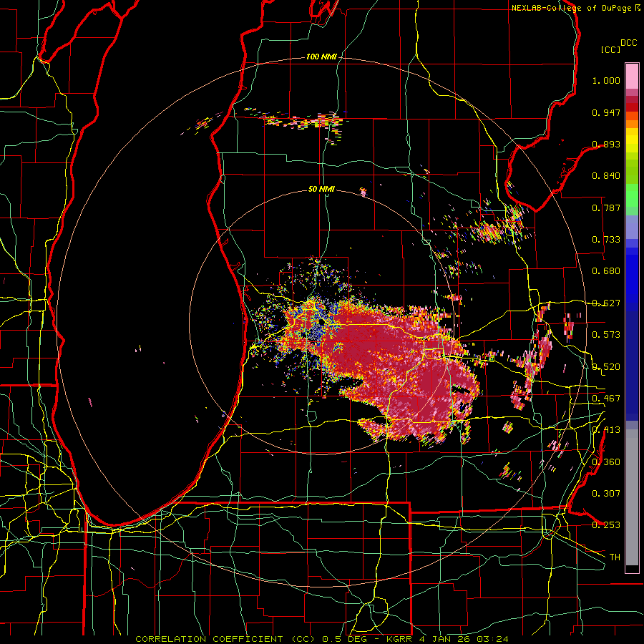Pick the yellow color bar segment
The image size is (644, 644).
pyautogui.click(x=632, y=140)
